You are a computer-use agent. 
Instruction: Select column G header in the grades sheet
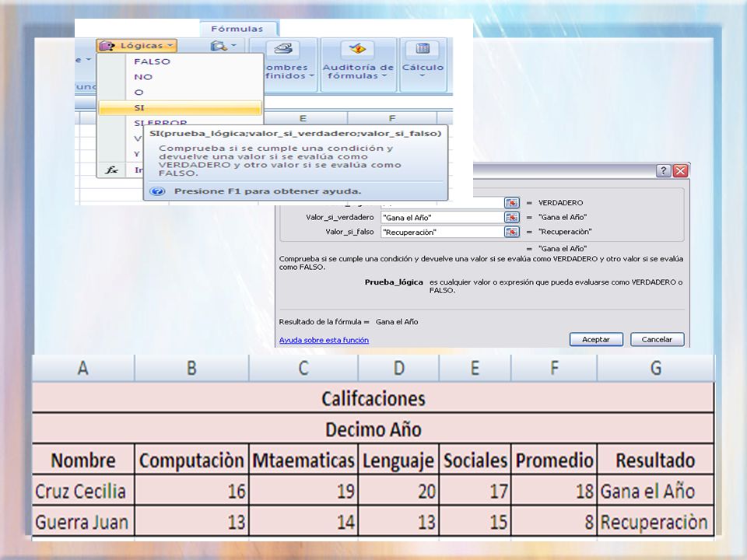(655, 368)
